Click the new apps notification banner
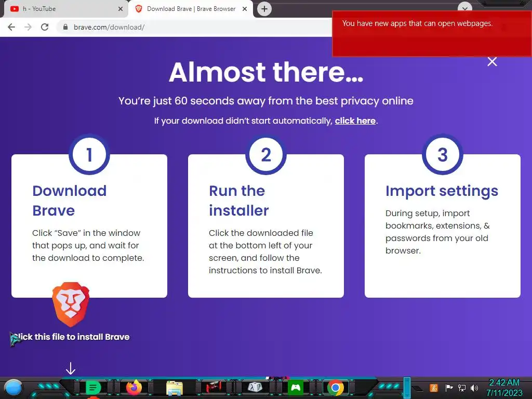This screenshot has width=532, height=399. (x=432, y=33)
